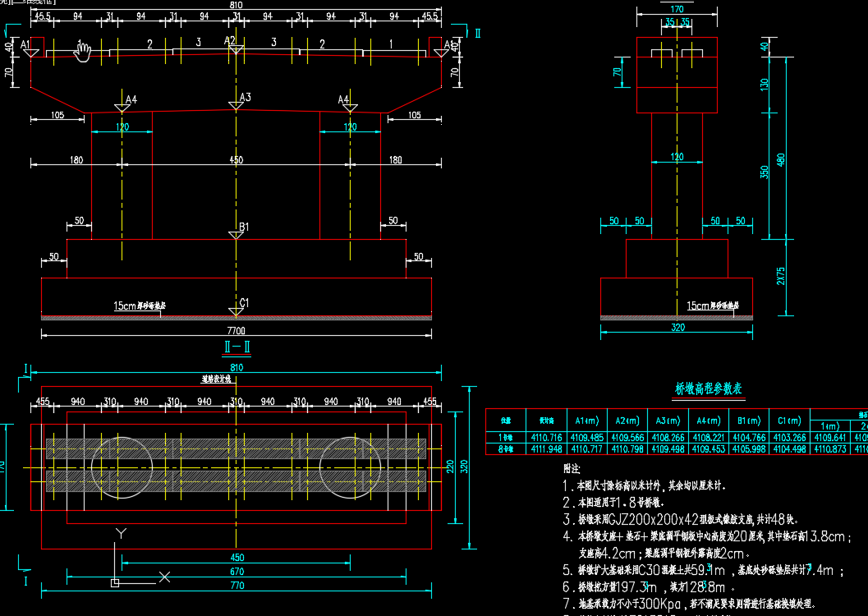
Task: Click the A2 elevation marker label
Action: click(230, 41)
